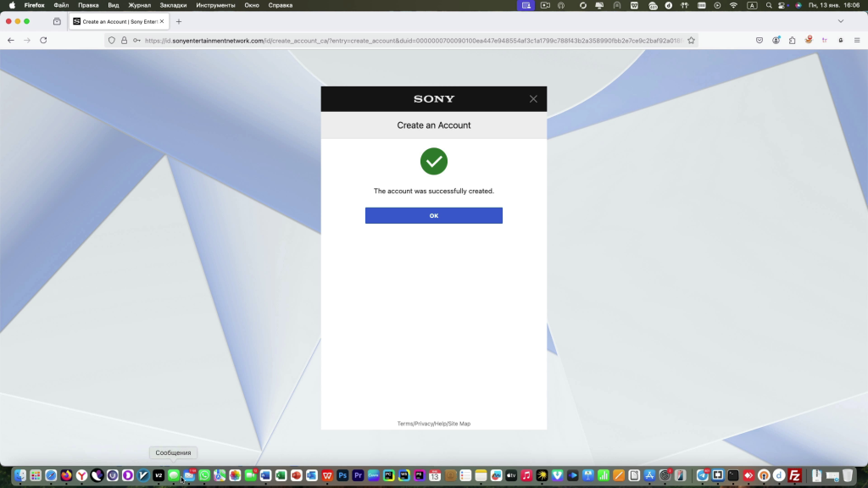868x488 pixels.
Task: Open the Firefox application menu (hamburger)
Action: 857,40
